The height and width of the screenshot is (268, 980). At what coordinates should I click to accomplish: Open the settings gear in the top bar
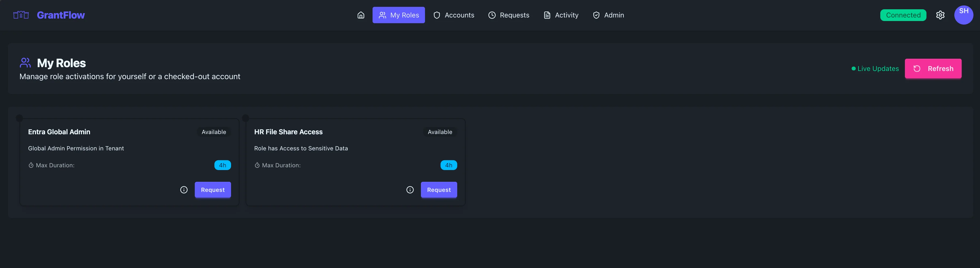pos(940,15)
